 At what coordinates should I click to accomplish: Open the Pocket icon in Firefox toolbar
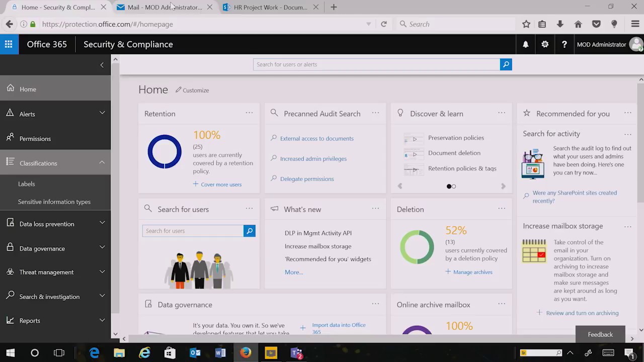pos(596,24)
